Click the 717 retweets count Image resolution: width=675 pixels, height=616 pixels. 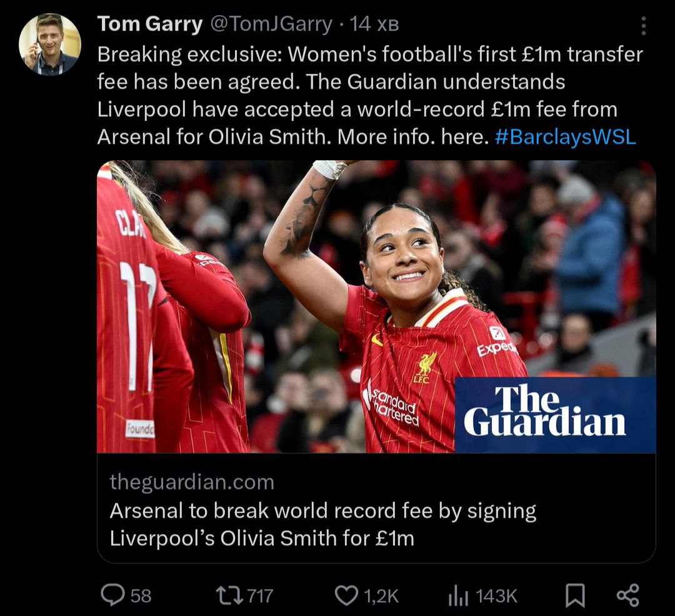click(x=261, y=596)
